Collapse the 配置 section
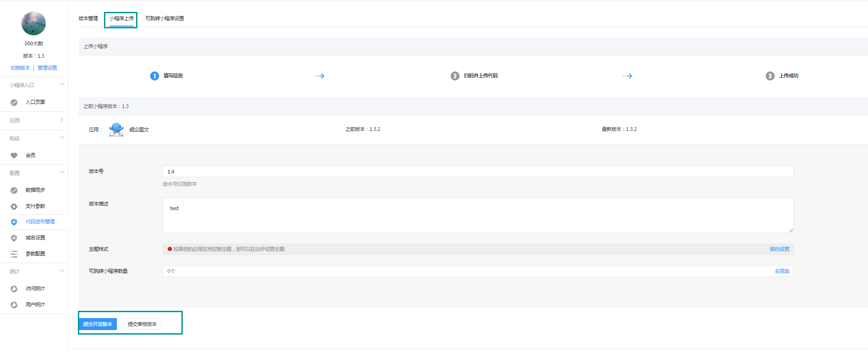 pos(62,173)
